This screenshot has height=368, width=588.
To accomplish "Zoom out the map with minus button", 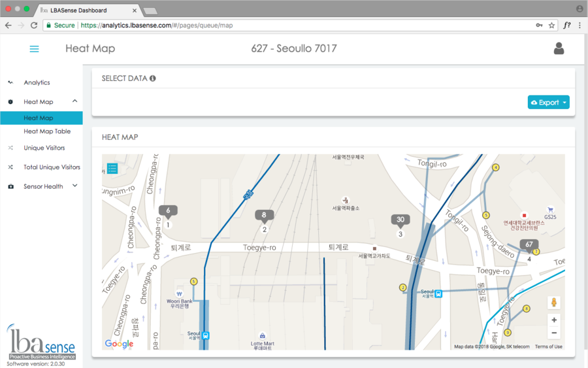I will (x=554, y=333).
